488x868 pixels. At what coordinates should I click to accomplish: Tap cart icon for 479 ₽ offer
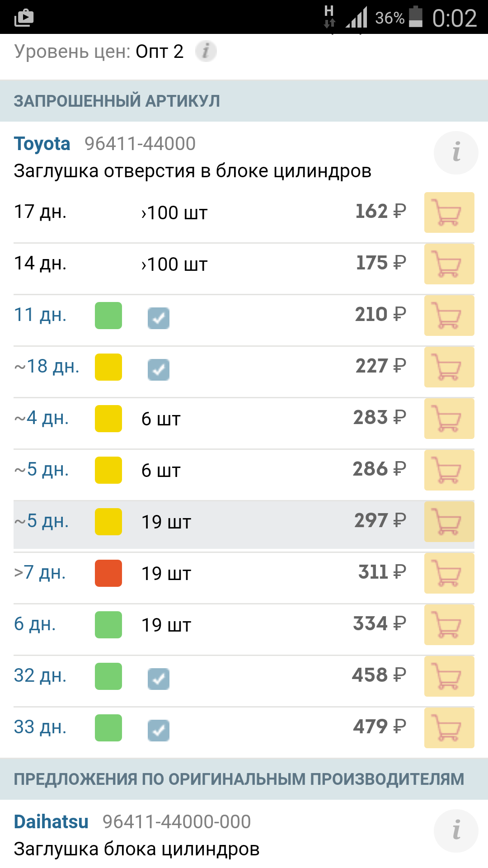click(x=449, y=728)
